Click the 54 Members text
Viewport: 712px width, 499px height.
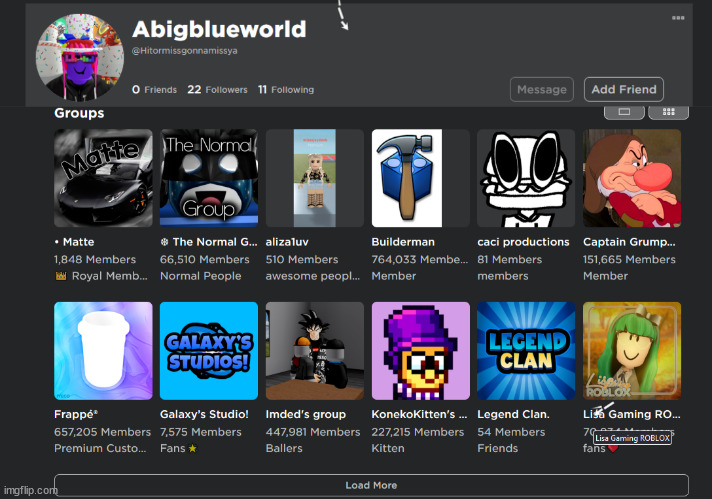pyautogui.click(x=511, y=432)
